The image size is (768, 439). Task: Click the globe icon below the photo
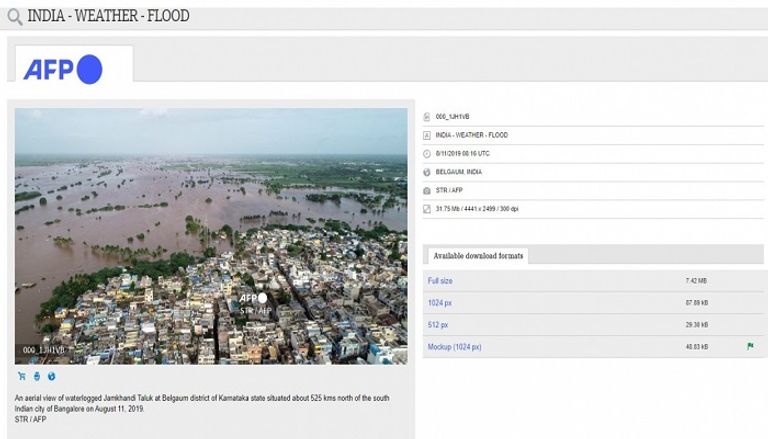tap(52, 377)
